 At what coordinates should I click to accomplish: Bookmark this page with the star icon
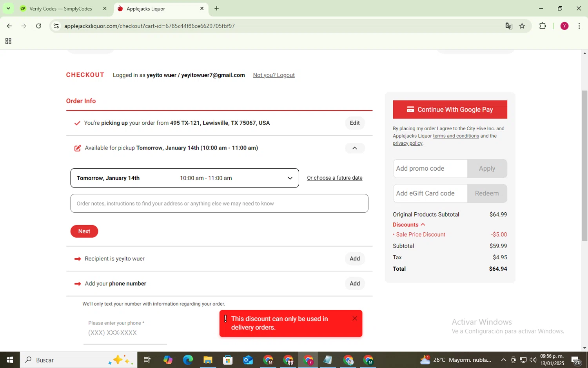pos(522,26)
